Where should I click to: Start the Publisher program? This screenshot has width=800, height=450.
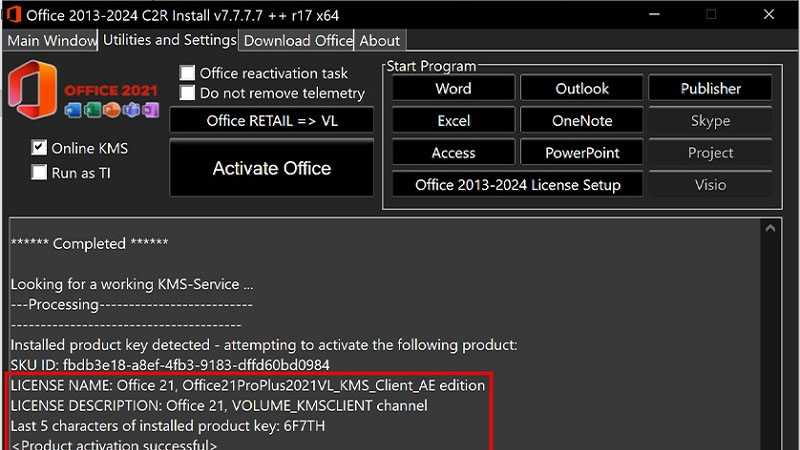click(710, 89)
